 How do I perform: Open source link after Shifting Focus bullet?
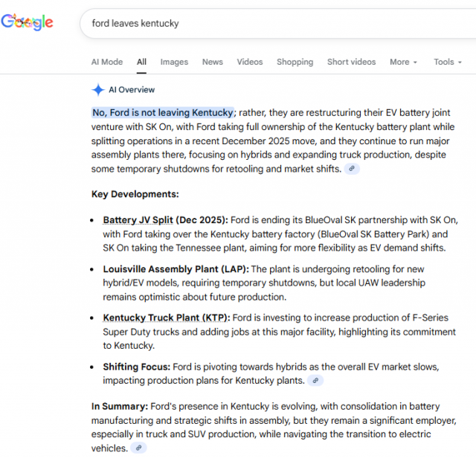point(316,381)
